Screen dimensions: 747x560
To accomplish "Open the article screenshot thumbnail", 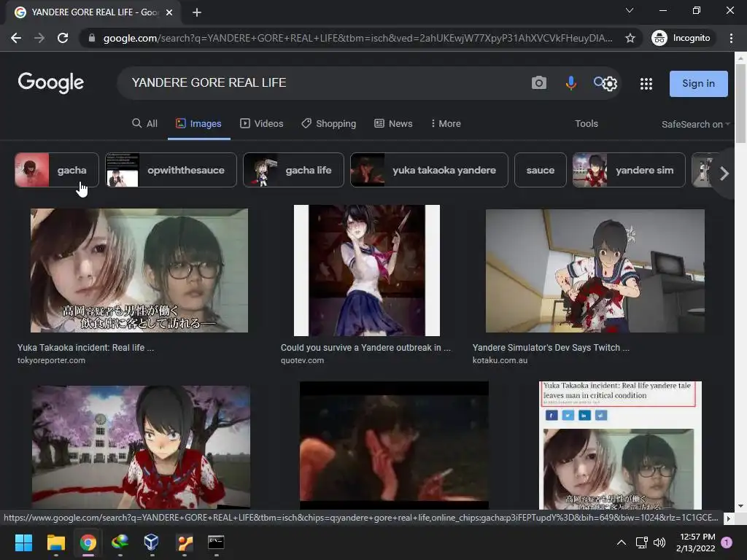I will (620, 446).
